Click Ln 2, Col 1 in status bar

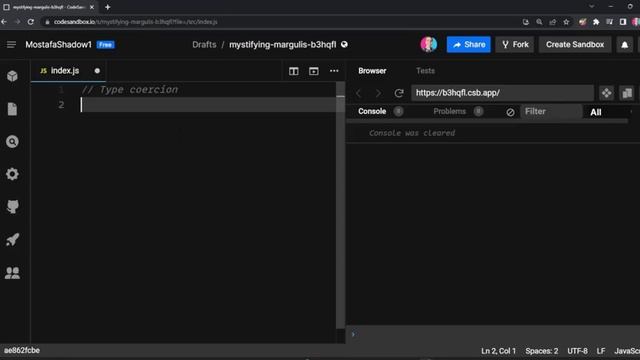[498, 351]
